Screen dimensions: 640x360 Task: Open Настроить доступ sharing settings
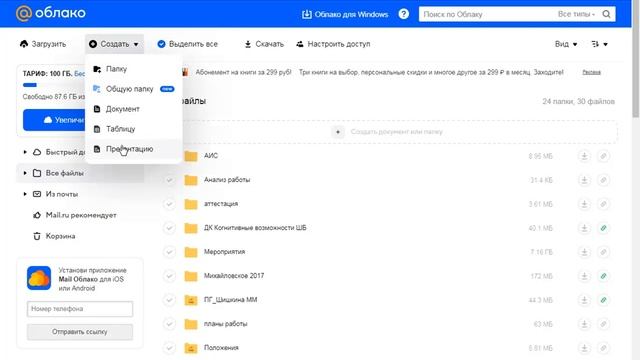[x=333, y=44]
